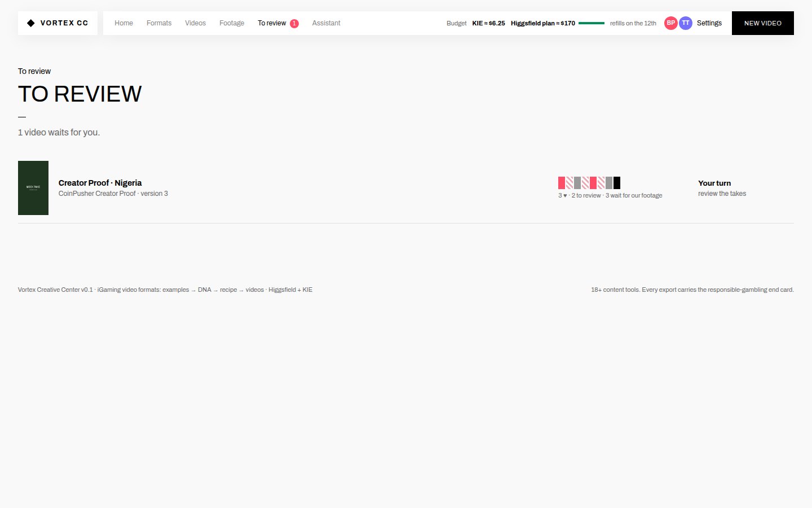Viewport: 812px width, 508px height.
Task: Click the 18+ content tools footer notice
Action: pos(692,290)
